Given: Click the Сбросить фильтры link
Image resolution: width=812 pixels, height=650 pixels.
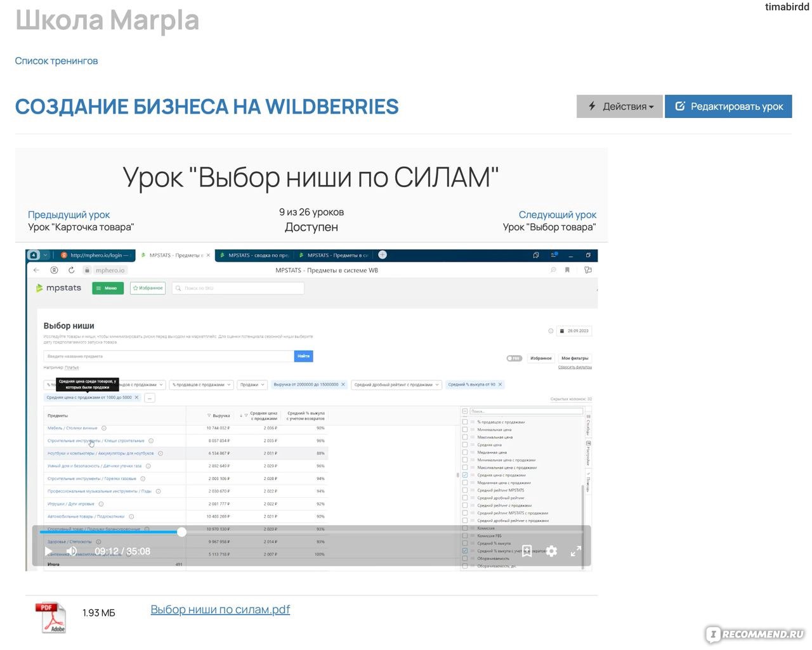Looking at the screenshot, I should [x=575, y=367].
